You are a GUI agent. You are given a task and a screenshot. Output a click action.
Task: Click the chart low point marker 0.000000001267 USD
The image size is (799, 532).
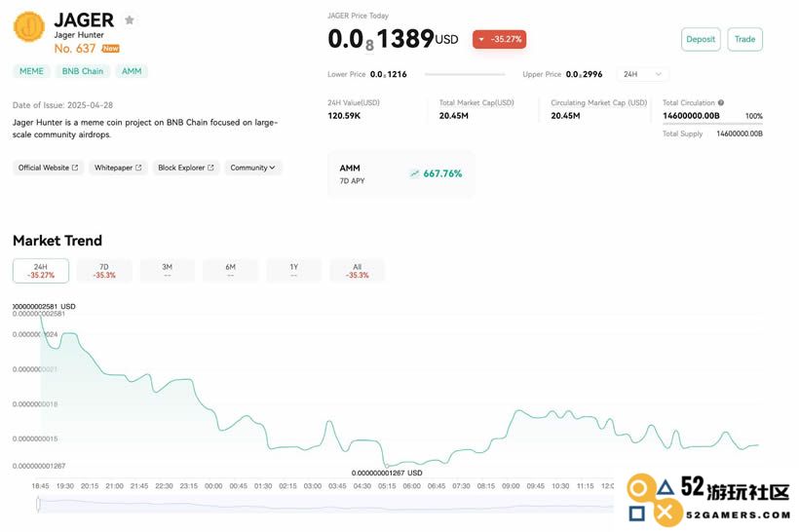[x=386, y=466]
